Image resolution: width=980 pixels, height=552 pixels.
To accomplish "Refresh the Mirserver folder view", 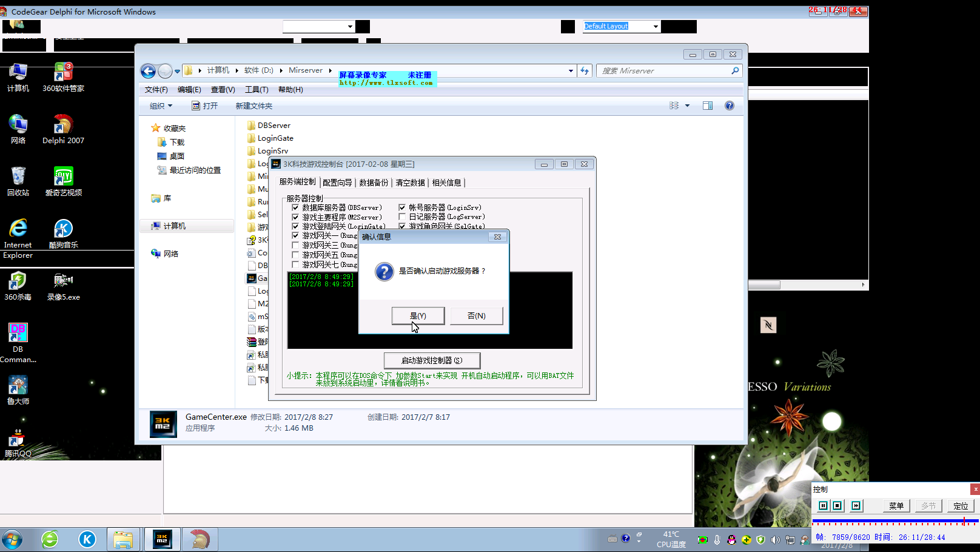I will (585, 71).
